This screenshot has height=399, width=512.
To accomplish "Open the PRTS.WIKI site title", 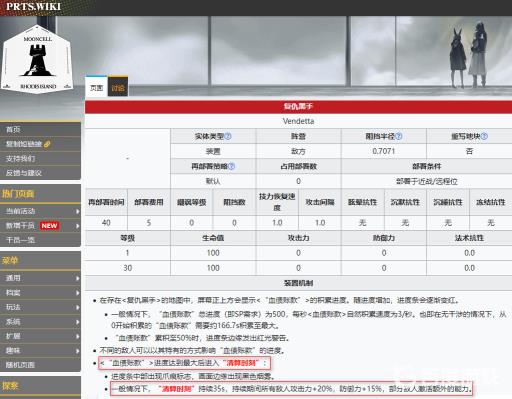I will click(33, 6).
